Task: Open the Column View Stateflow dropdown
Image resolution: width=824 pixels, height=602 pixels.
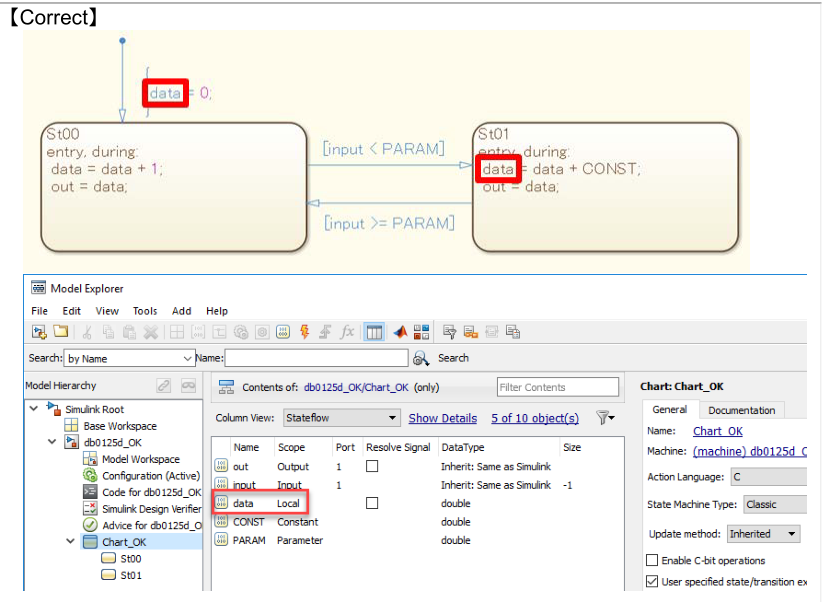Action: pyautogui.click(x=342, y=418)
